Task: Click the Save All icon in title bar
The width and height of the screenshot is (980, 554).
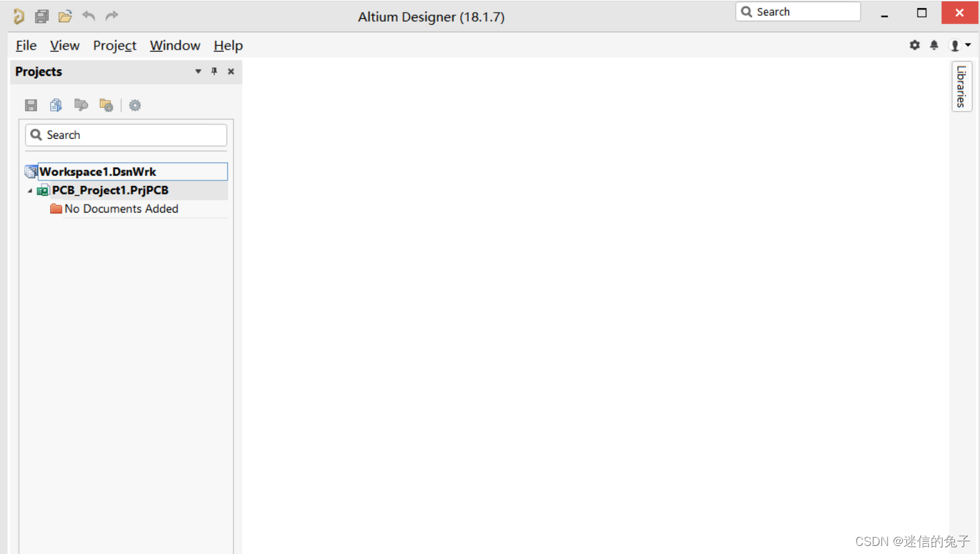Action: pos(42,16)
